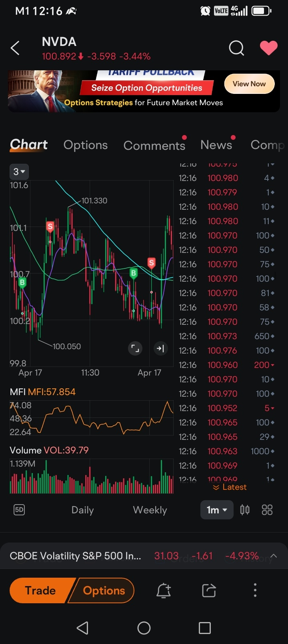Switch to the Options tab

pyautogui.click(x=86, y=145)
